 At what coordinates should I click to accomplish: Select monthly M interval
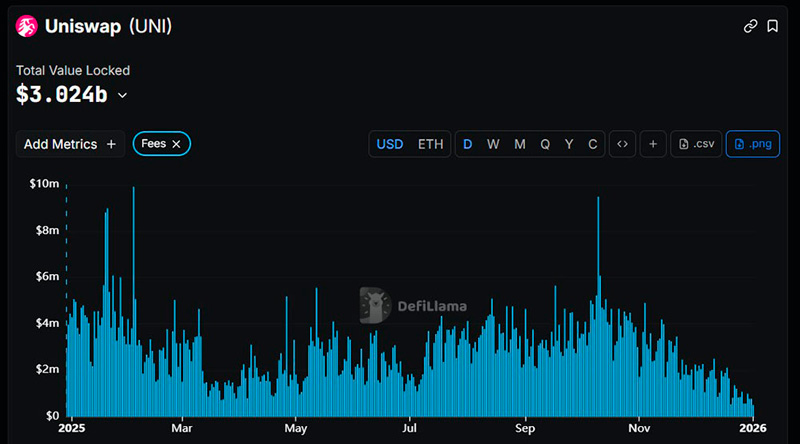tap(519, 144)
